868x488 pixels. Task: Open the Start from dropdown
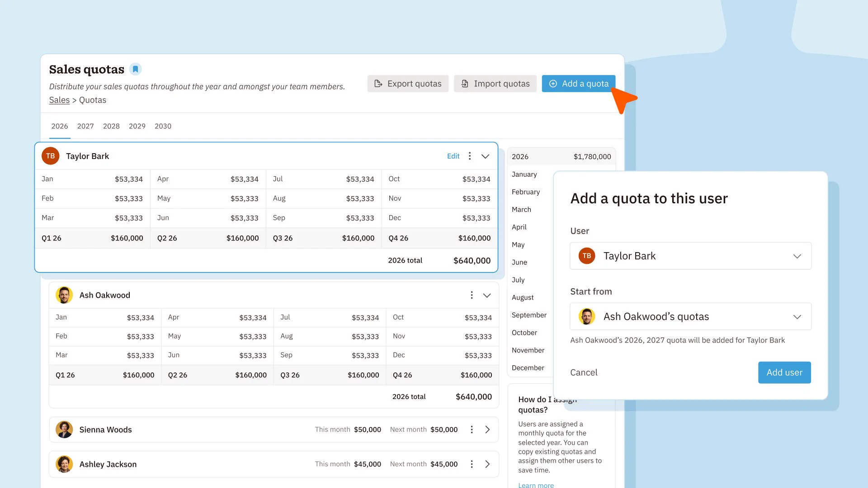click(x=690, y=316)
